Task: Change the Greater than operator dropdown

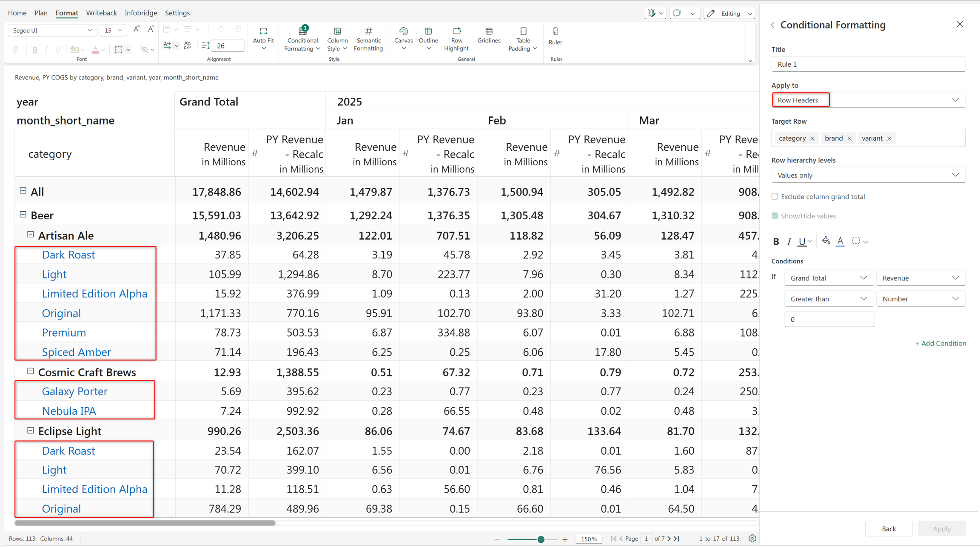Action: click(x=829, y=299)
